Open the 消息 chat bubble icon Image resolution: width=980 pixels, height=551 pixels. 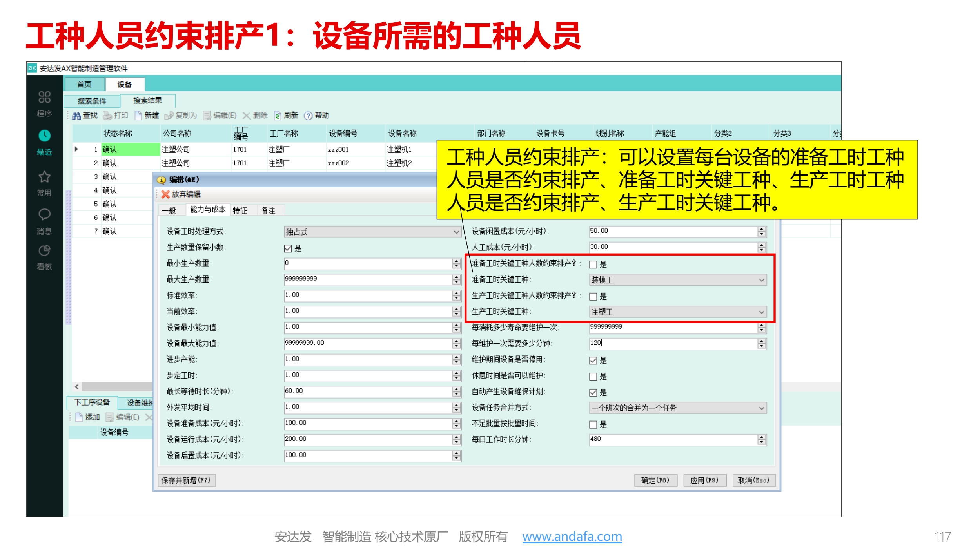click(x=44, y=214)
